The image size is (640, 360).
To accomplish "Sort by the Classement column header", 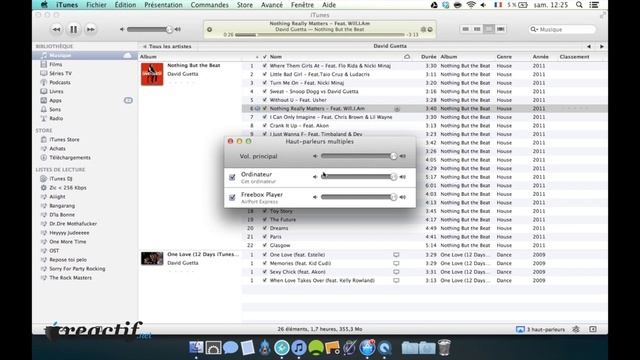I will [x=575, y=57].
